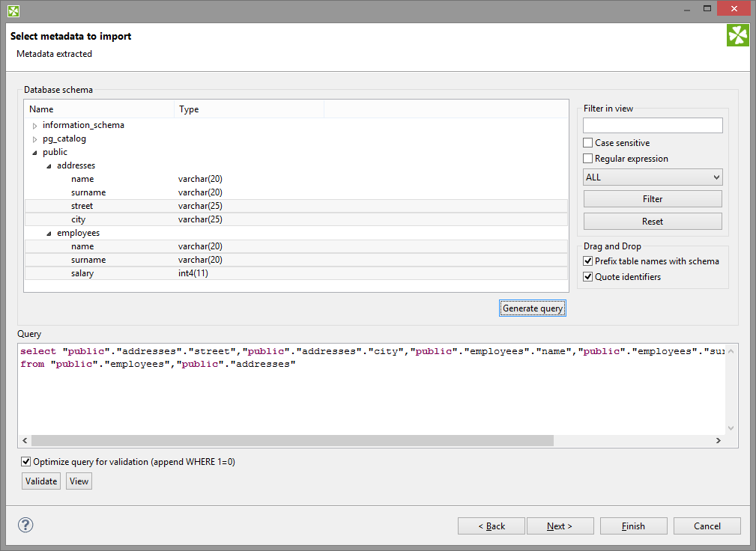Click the Filter in view text field
The height and width of the screenshot is (551, 756).
pos(653,125)
